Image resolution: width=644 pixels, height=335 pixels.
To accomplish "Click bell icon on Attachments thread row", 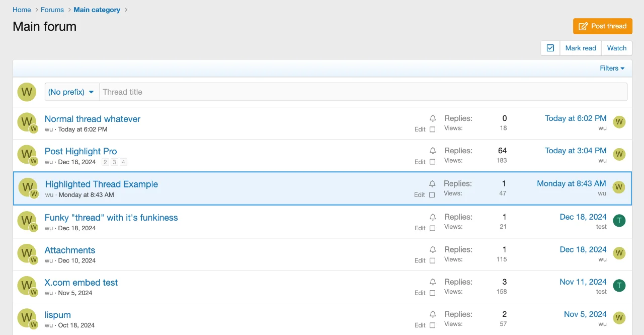I will 433,249.
